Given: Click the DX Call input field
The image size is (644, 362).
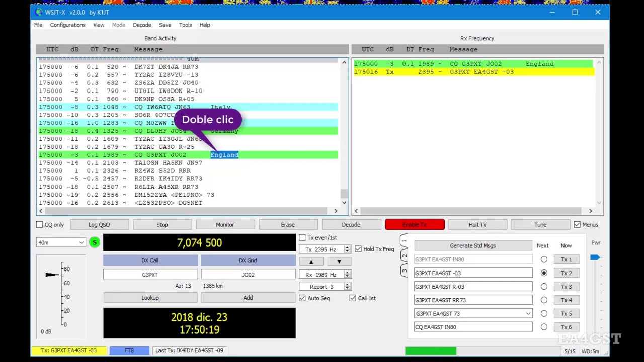Looking at the screenshot, I should pos(150,275).
